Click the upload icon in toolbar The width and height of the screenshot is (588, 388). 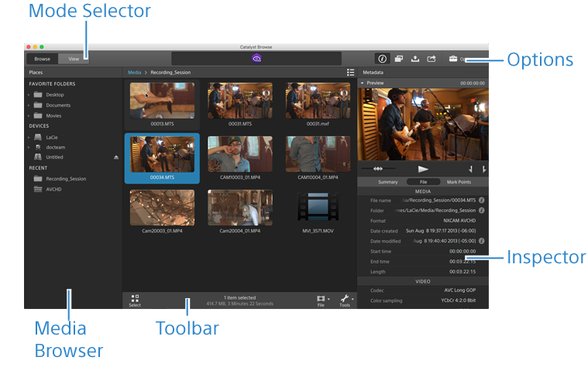pyautogui.click(x=415, y=58)
